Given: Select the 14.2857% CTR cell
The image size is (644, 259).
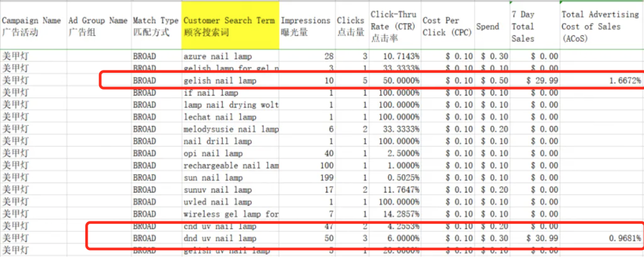Looking at the screenshot, I should point(395,214).
